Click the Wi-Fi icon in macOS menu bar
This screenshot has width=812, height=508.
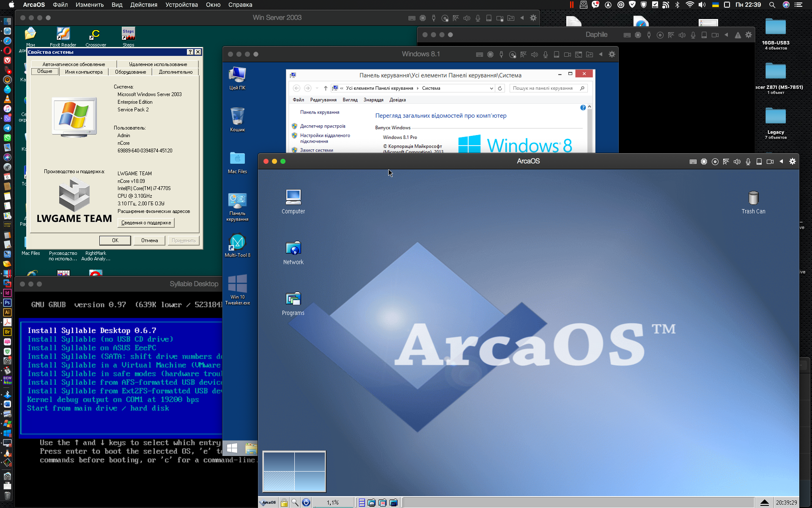tap(690, 5)
